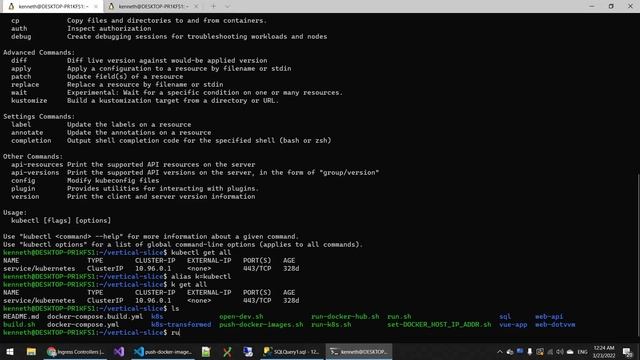This screenshot has width=640, height=360.
Task: Open the Windows Start menu
Action: coord(10,351)
